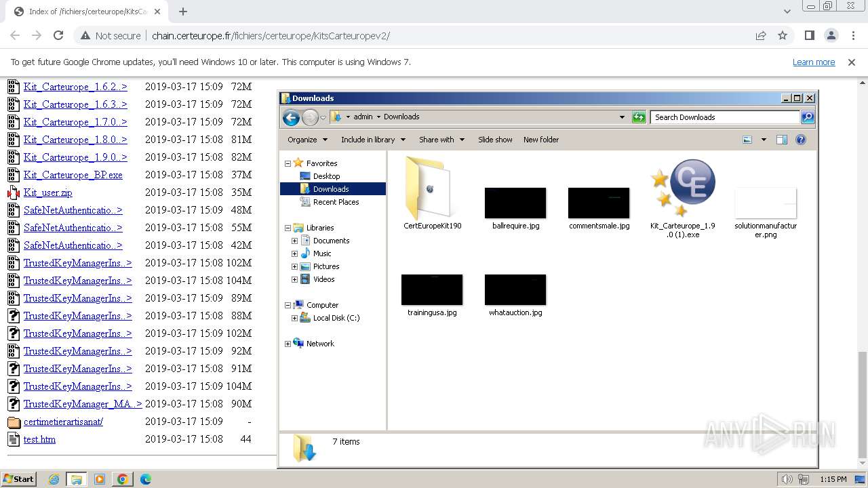The height and width of the screenshot is (488, 868).
Task: Expand the Music library
Action: click(294, 253)
